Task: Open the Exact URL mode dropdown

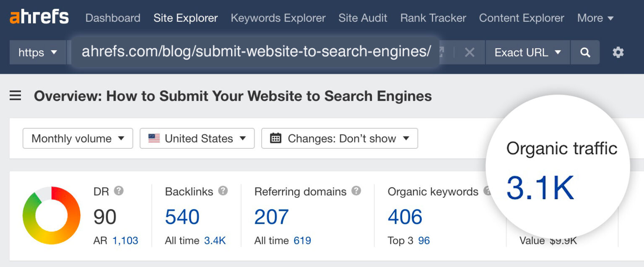Action: (527, 52)
